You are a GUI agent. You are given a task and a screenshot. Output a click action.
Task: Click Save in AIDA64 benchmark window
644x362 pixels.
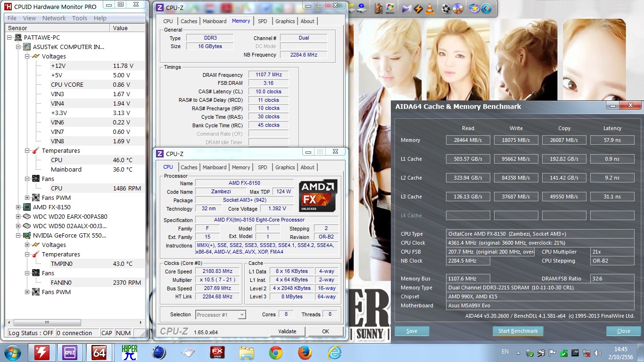[412, 331]
